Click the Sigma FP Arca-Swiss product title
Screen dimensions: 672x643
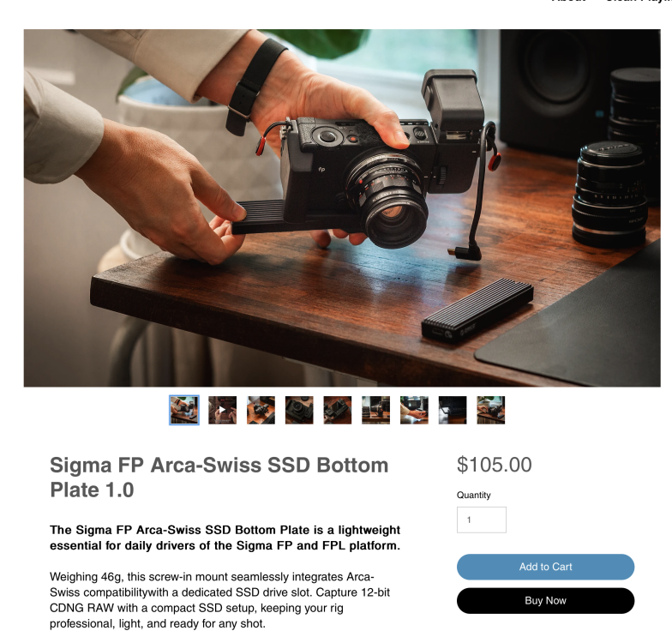pos(219,477)
